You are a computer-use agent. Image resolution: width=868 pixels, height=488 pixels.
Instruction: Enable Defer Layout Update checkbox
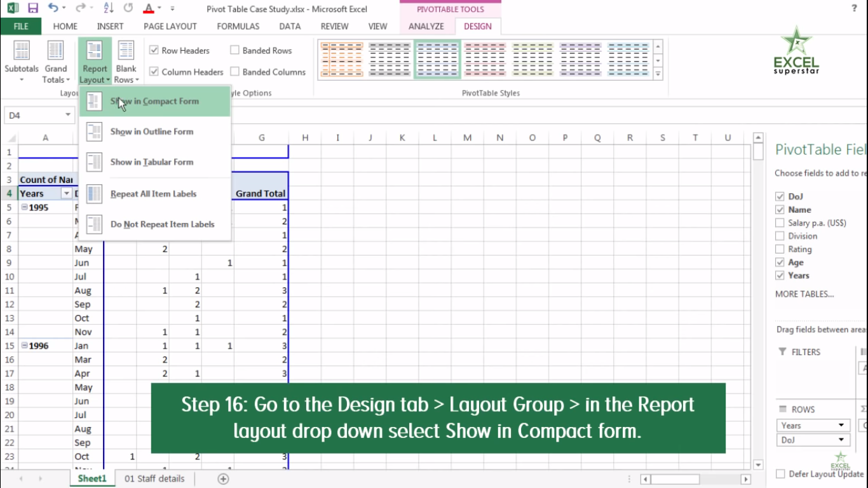(780, 474)
